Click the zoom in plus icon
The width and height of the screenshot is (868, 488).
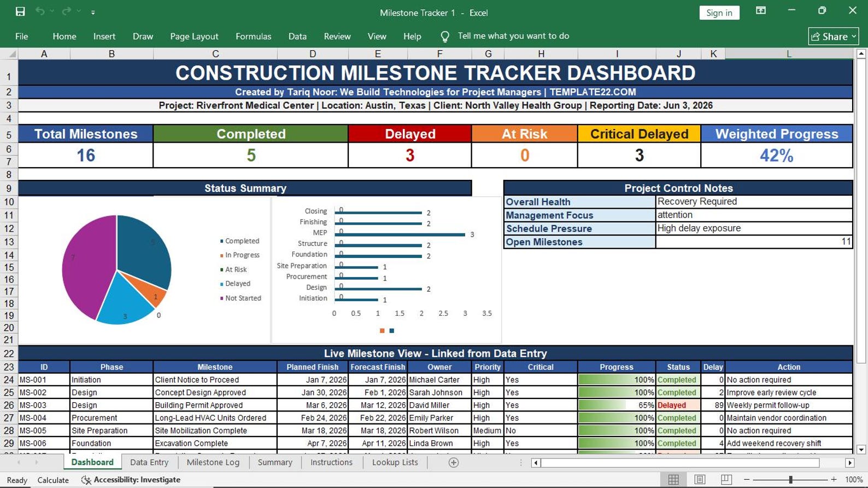[834, 480]
